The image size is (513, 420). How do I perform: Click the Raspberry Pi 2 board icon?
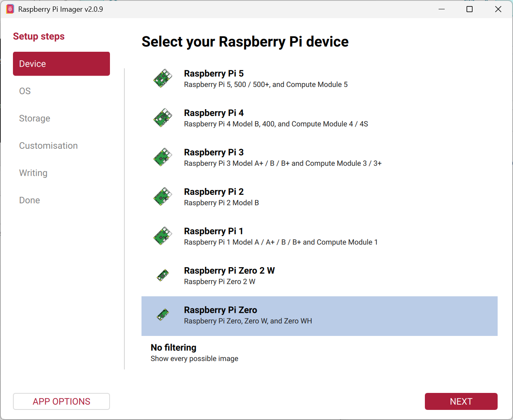click(163, 196)
